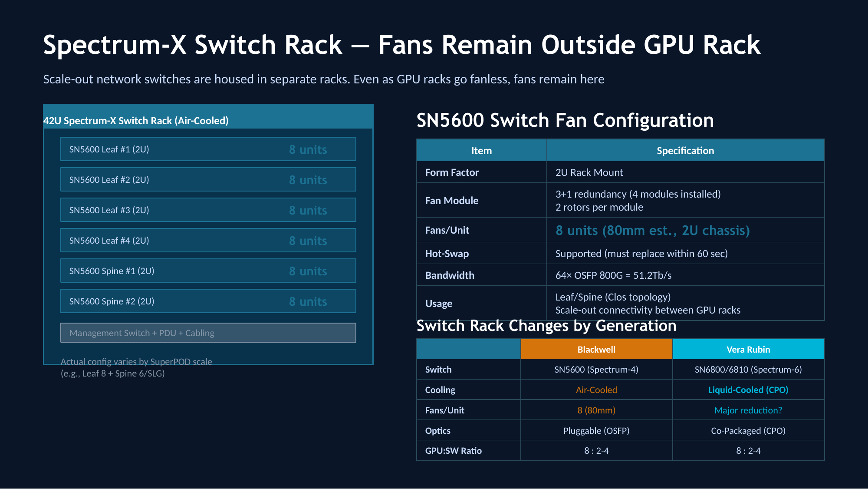868x489 pixels.
Task: Select the Hot-Swap row label
Action: [x=447, y=254]
